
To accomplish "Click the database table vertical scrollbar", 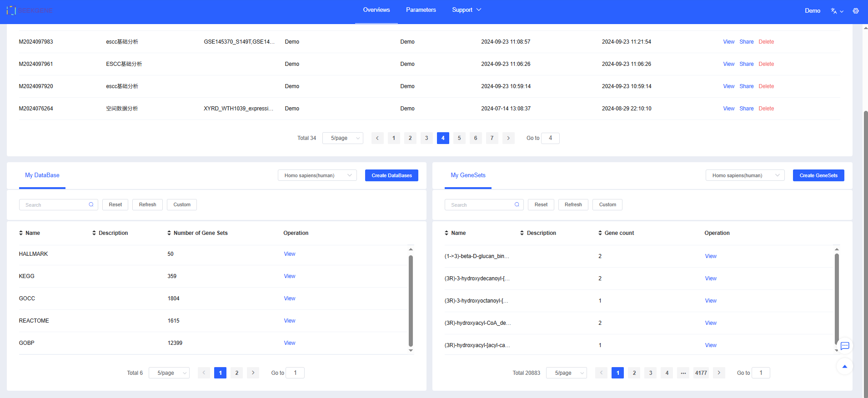I will [x=411, y=300].
